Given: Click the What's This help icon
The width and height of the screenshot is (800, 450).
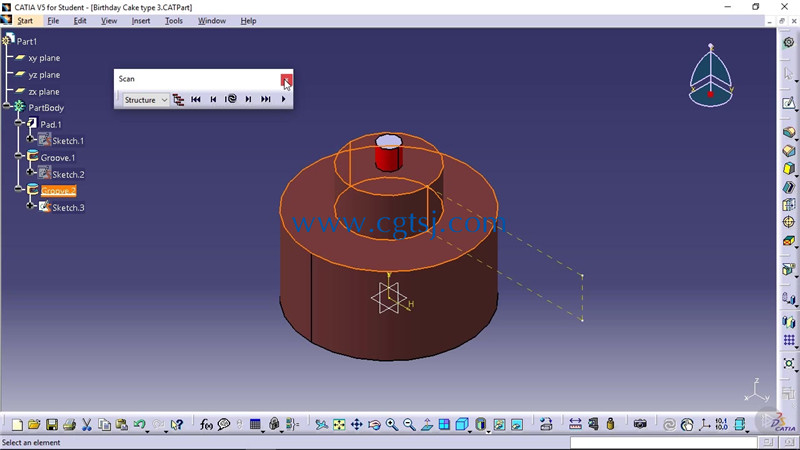Looking at the screenshot, I should (x=177, y=424).
